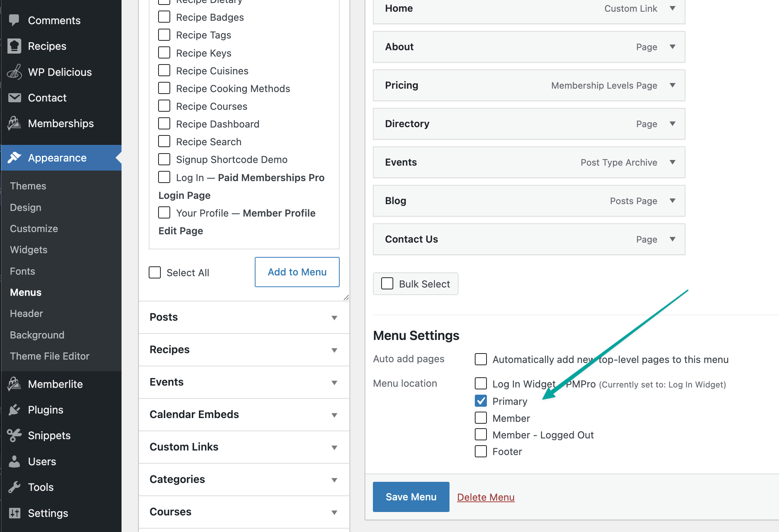Expand the About menu item arrow
Viewport: 779px width, 532px height.
click(673, 47)
